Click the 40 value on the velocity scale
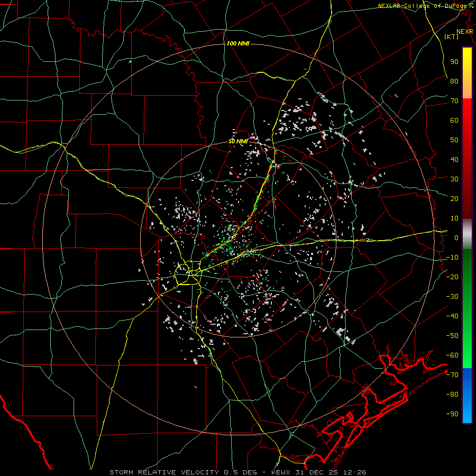This screenshot has width=476, height=476. [x=454, y=159]
